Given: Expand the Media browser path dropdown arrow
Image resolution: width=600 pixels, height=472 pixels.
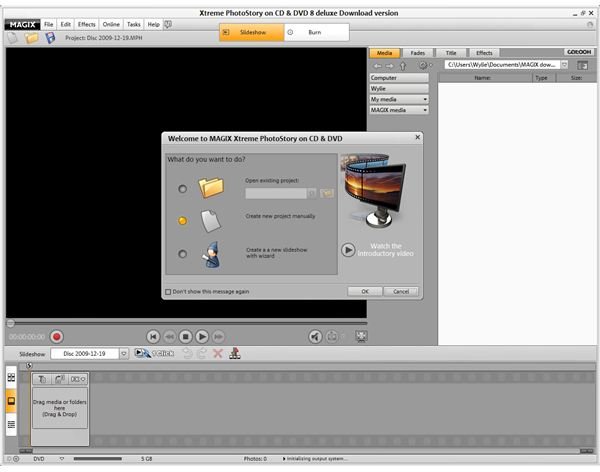Looking at the screenshot, I should (564, 65).
